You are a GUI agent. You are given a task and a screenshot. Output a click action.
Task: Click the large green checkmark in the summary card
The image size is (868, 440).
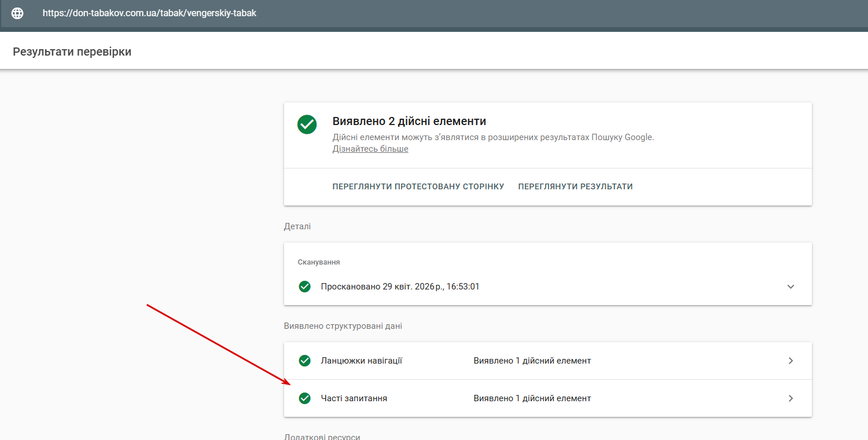pyautogui.click(x=307, y=124)
